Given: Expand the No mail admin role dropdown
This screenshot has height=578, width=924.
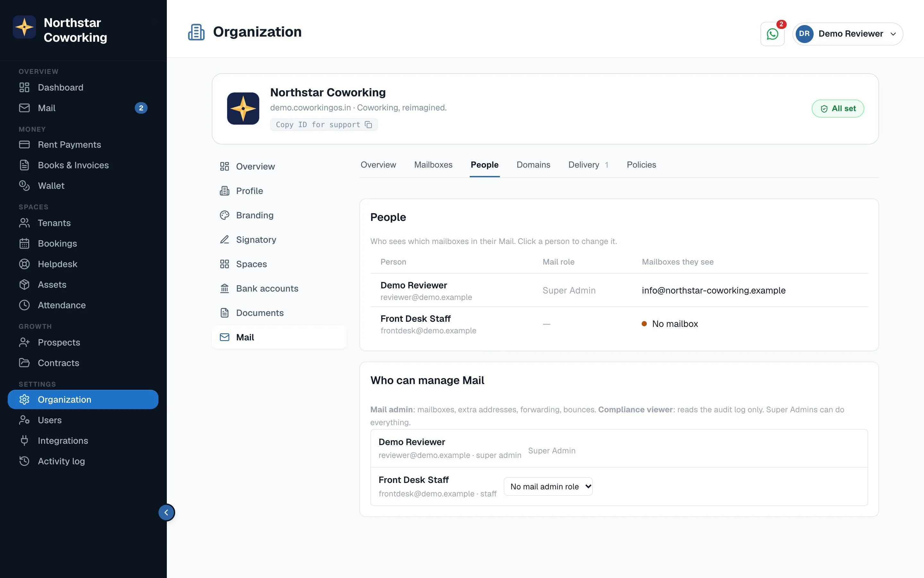Looking at the screenshot, I should click(x=548, y=486).
